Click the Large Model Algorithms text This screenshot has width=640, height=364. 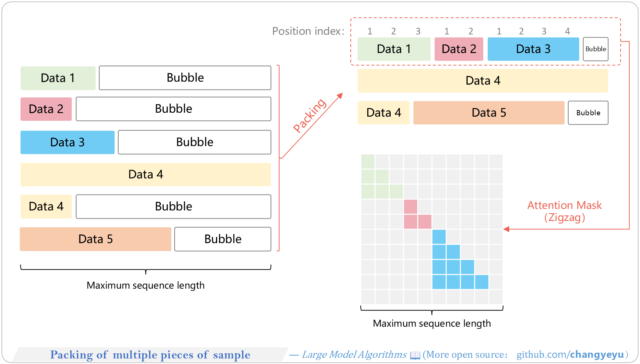tap(354, 354)
